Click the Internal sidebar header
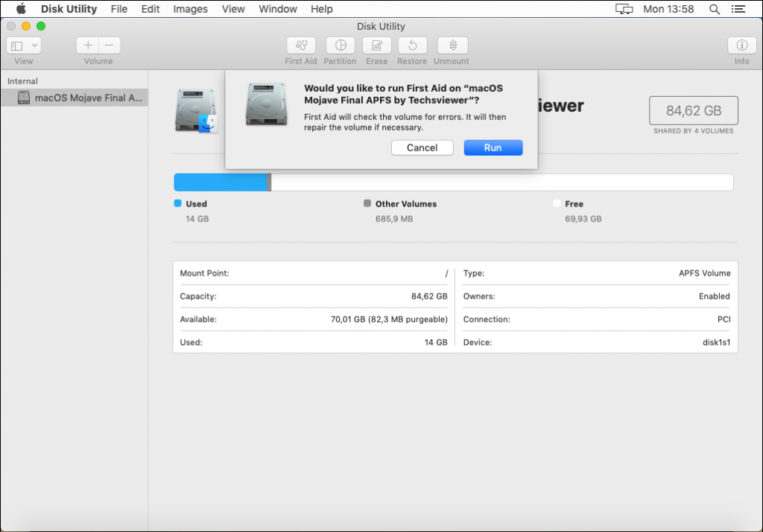Viewport: 763px width, 532px height. click(x=22, y=80)
